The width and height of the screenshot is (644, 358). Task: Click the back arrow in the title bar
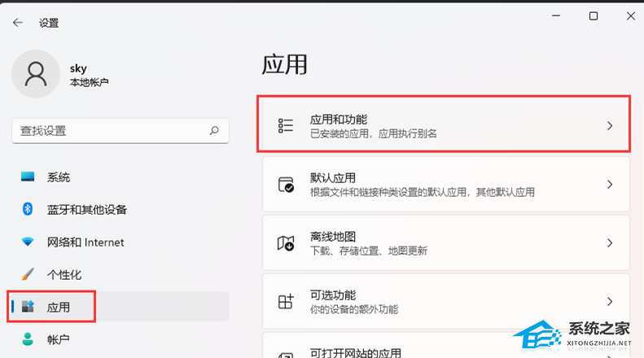pyautogui.click(x=18, y=23)
